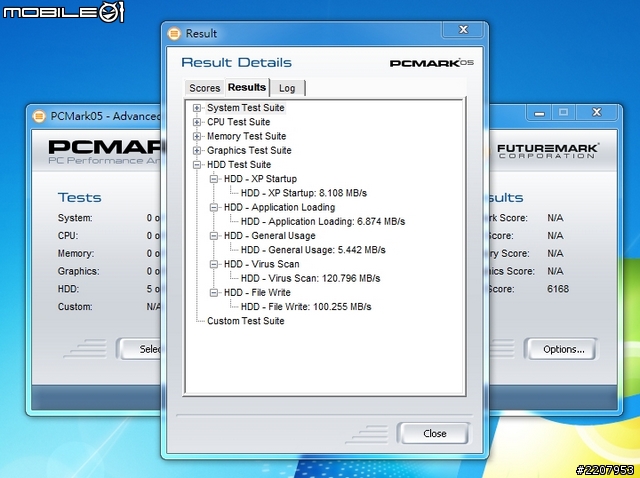
Task: Select the 'HDD - Virus Scan' parent row
Action: (261, 264)
